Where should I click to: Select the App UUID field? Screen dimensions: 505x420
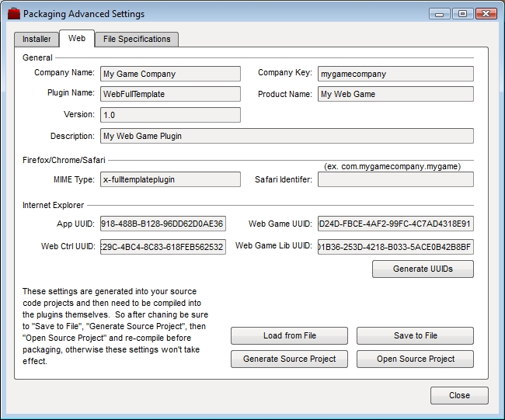(x=163, y=224)
